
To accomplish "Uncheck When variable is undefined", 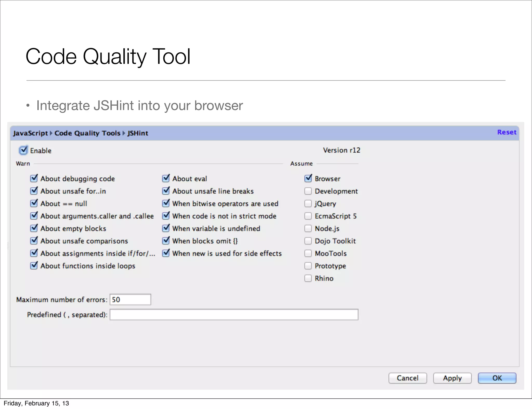I will pos(166,228).
